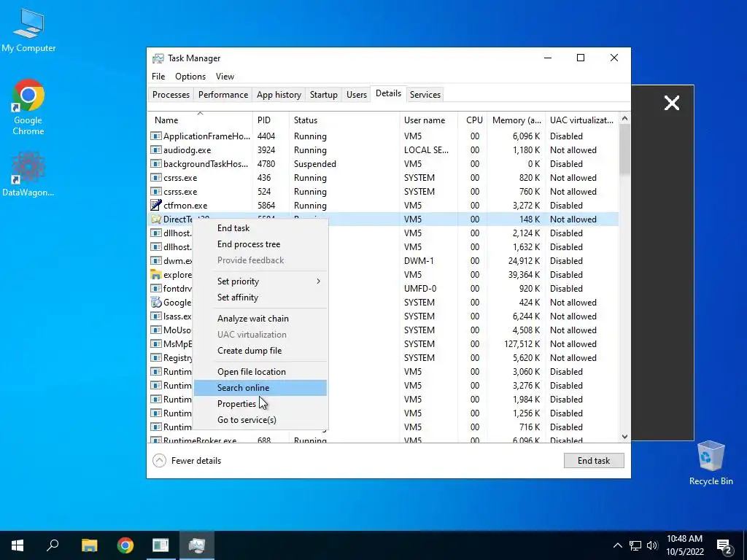747x560 pixels.
Task: Open My Computer desktop icon
Action: tap(28, 31)
